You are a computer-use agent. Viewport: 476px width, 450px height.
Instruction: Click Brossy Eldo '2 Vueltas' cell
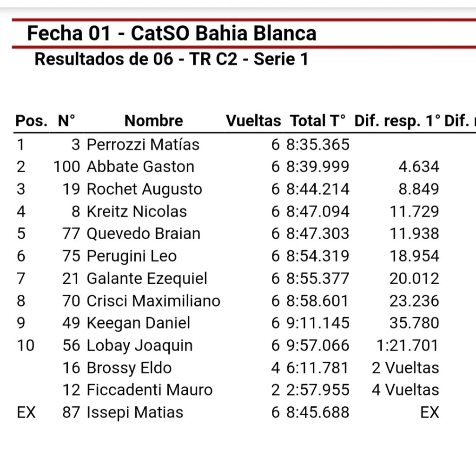[405, 368]
